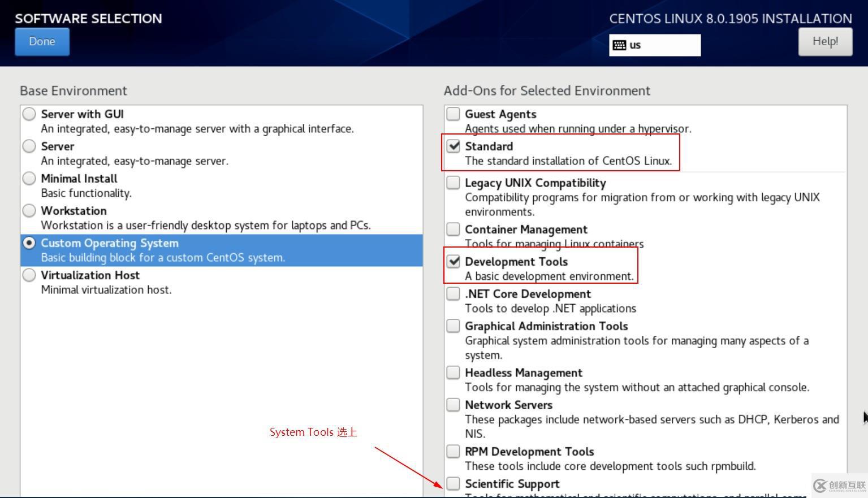Image resolution: width=868 pixels, height=498 pixels.
Task: Select Server with GUI radio button
Action: tap(29, 114)
